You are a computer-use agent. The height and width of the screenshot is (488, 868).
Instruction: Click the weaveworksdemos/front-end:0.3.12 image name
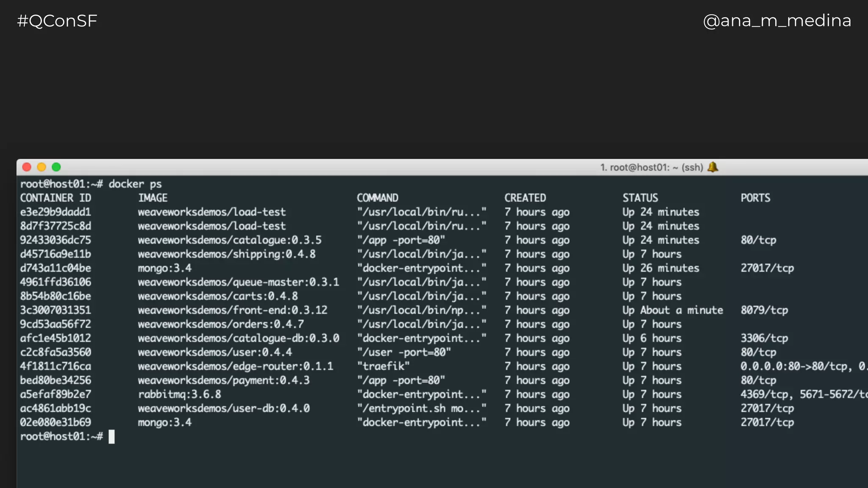click(232, 310)
